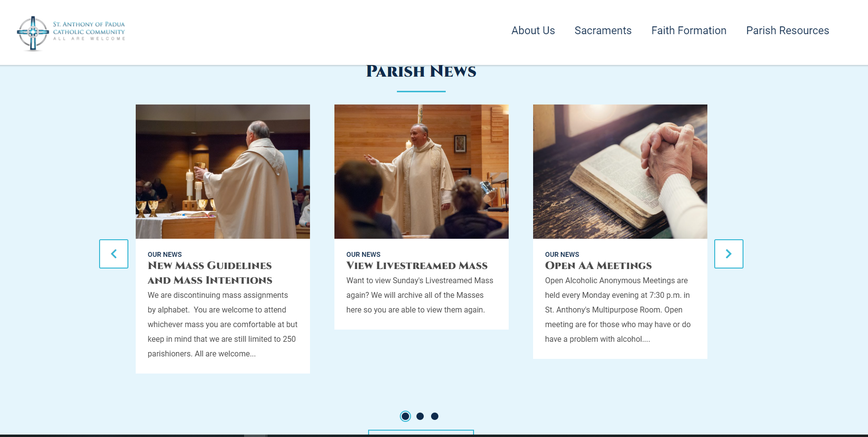868x437 pixels.
Task: Select the second carousel dot
Action: pyautogui.click(x=420, y=416)
